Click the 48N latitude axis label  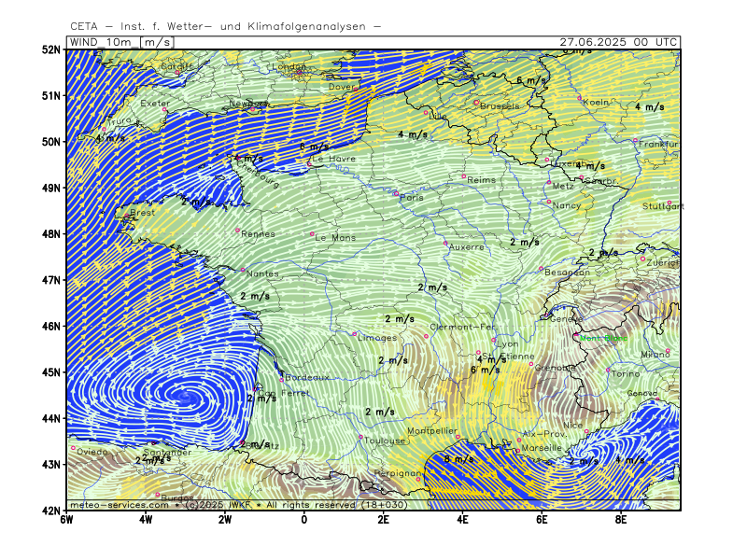click(51, 234)
